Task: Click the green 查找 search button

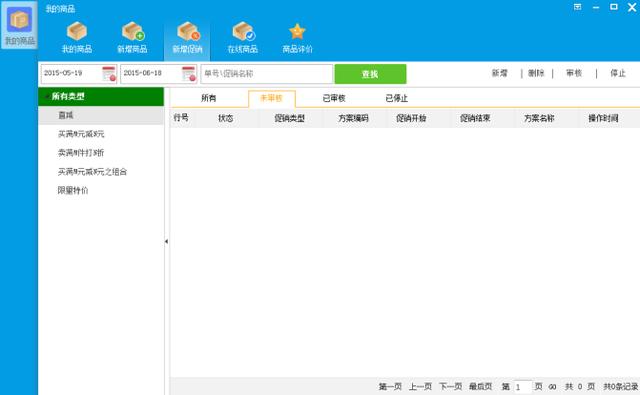Action: pos(370,74)
